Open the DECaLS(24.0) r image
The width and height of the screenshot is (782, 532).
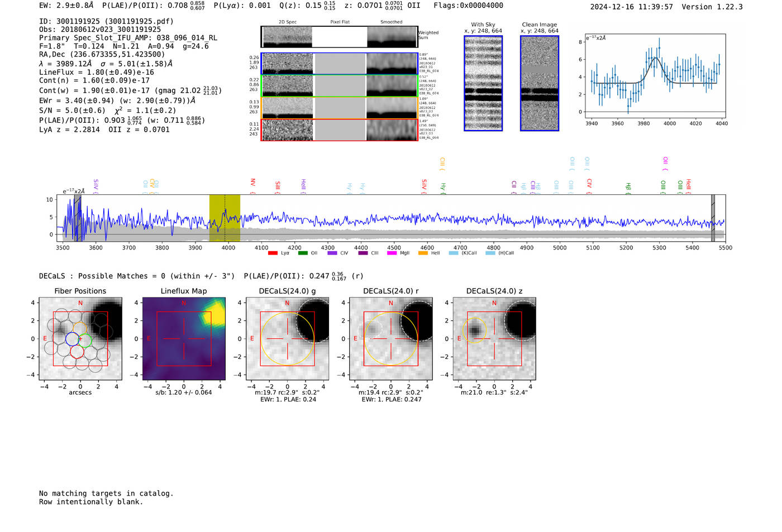[x=390, y=338]
